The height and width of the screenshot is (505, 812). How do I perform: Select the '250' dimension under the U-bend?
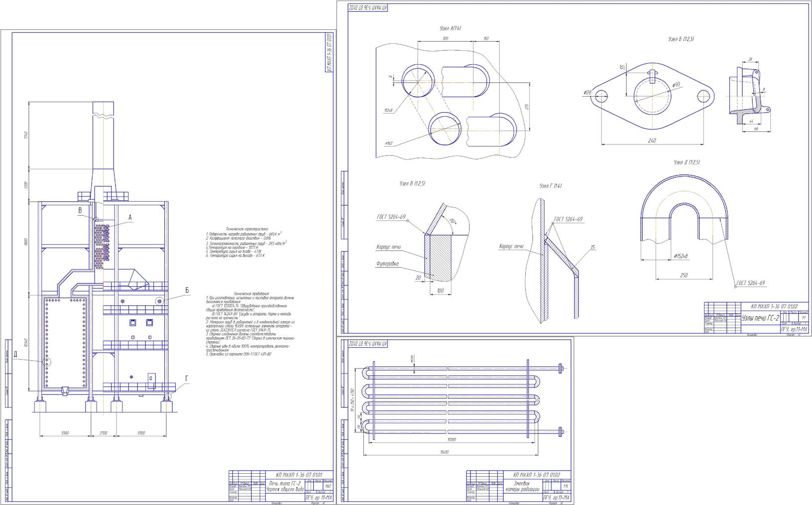(684, 275)
